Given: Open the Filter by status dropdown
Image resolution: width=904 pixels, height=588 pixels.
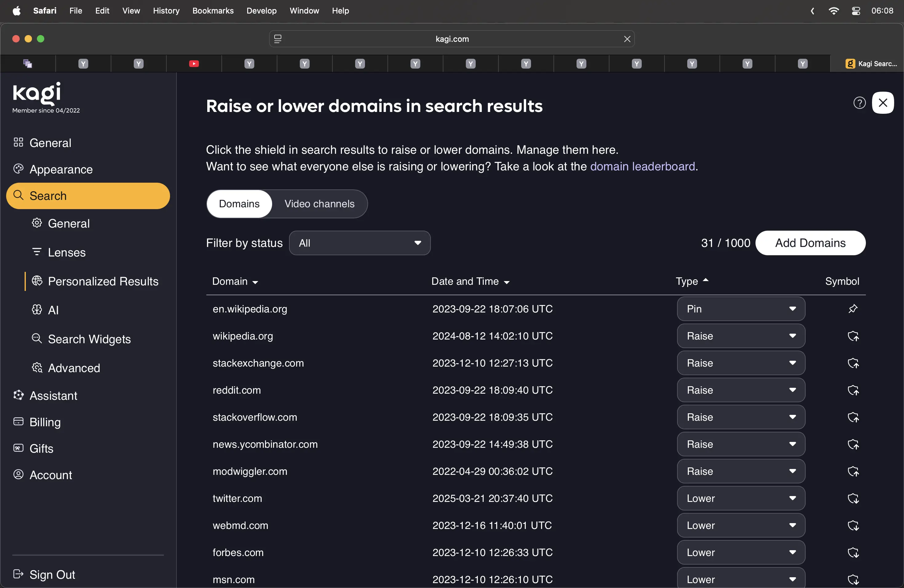Looking at the screenshot, I should [359, 243].
